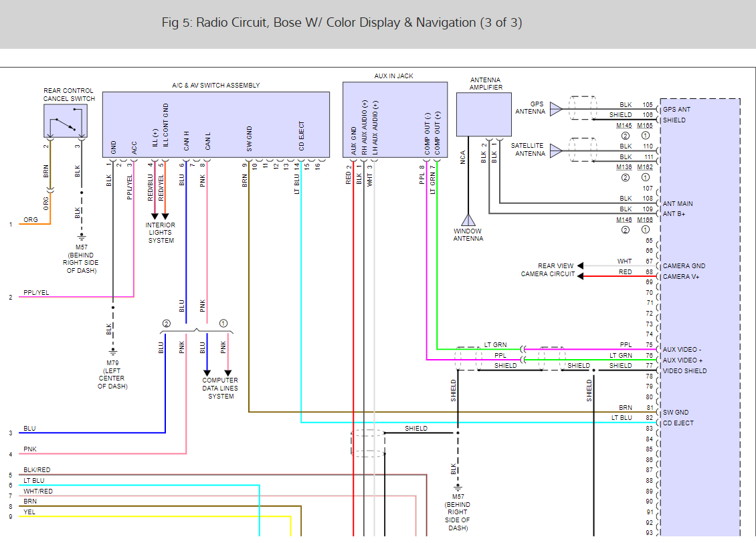This screenshot has height=543, width=756.
Task: Select the A/C & AV Switch Assembly block
Action: 215,124
